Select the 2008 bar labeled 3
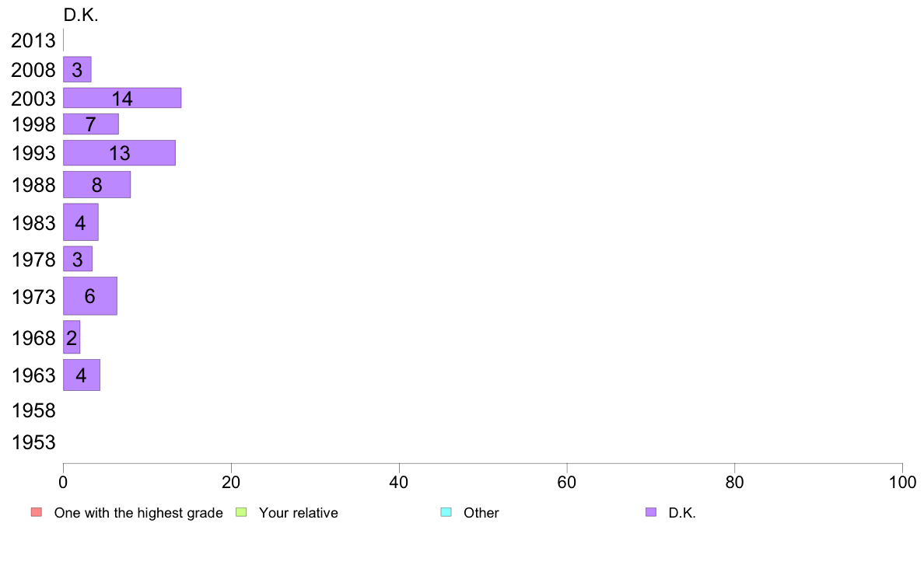The image size is (924, 572). 77,69
